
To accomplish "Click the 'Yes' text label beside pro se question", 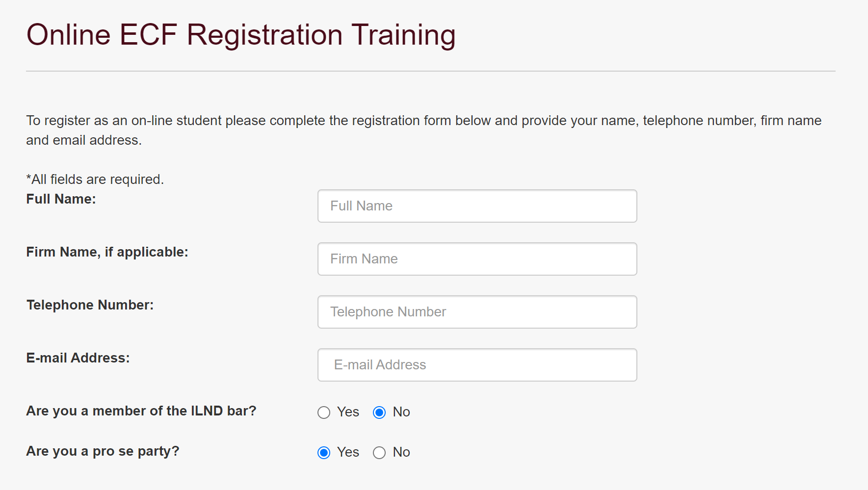I will [348, 452].
